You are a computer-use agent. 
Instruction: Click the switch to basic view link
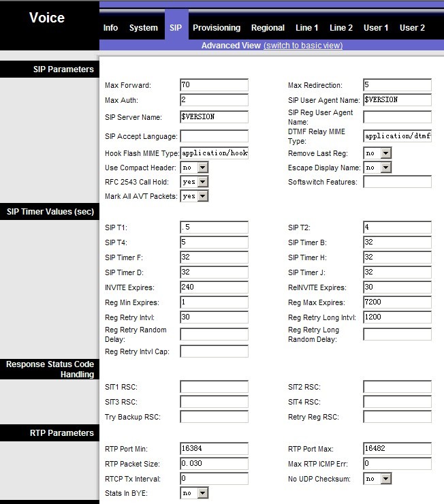303,46
